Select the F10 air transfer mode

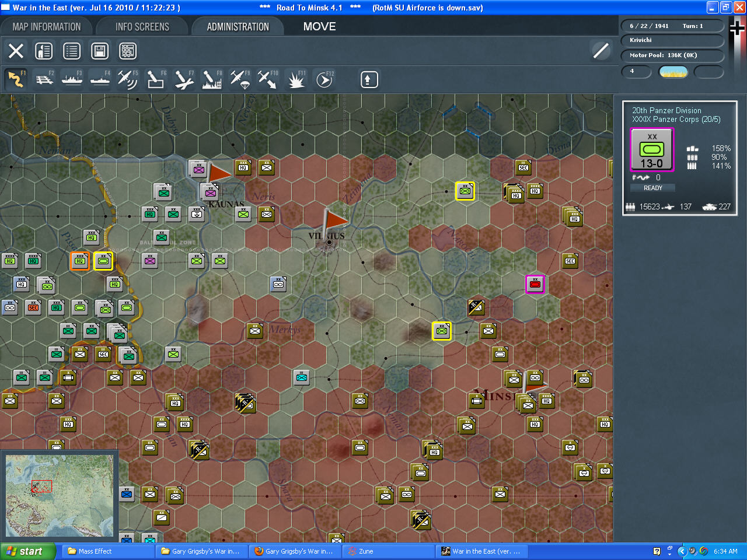[x=268, y=79]
